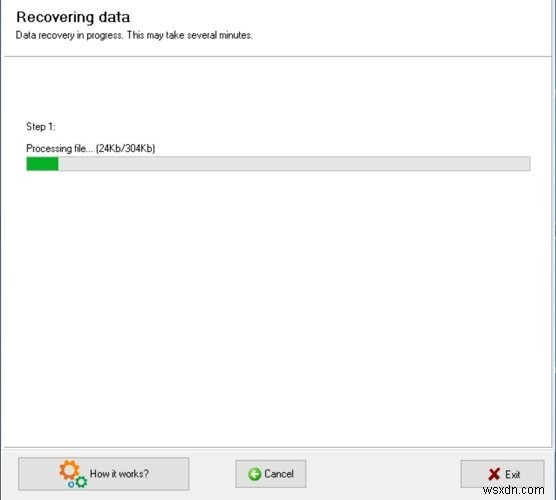This screenshot has height=500, width=556.
Task: Click the orange gear icon
Action: (69, 470)
